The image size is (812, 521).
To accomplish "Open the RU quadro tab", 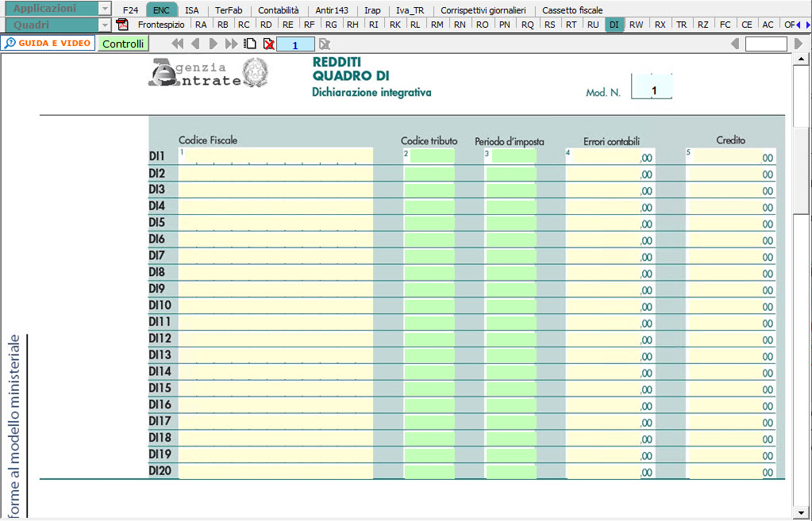I will pyautogui.click(x=594, y=25).
